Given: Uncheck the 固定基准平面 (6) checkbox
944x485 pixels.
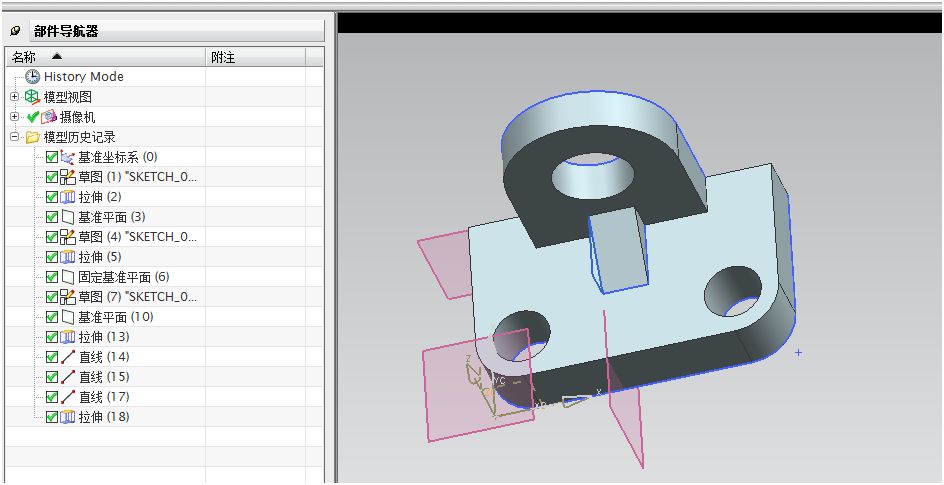Looking at the screenshot, I should pos(52,277).
